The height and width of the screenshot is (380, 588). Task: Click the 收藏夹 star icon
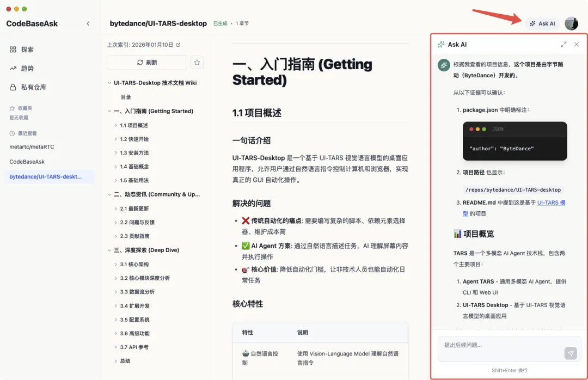[12, 108]
